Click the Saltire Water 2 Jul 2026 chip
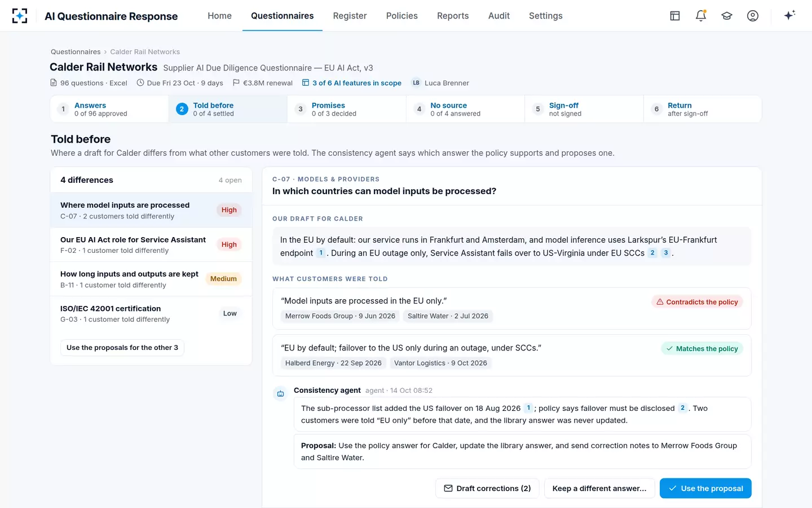Screen dimensions: 812x508 pyautogui.click(x=448, y=316)
